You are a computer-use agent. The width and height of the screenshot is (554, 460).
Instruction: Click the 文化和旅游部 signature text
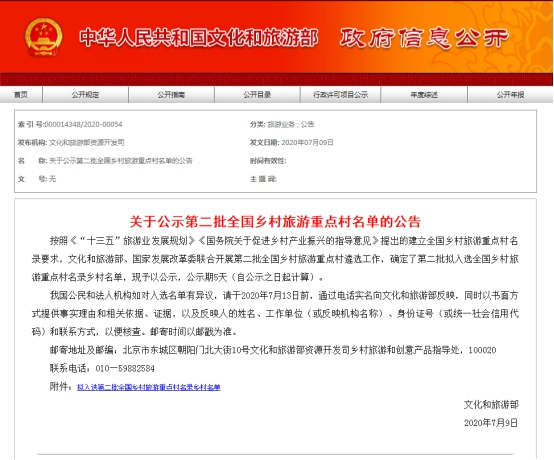pyautogui.click(x=491, y=405)
